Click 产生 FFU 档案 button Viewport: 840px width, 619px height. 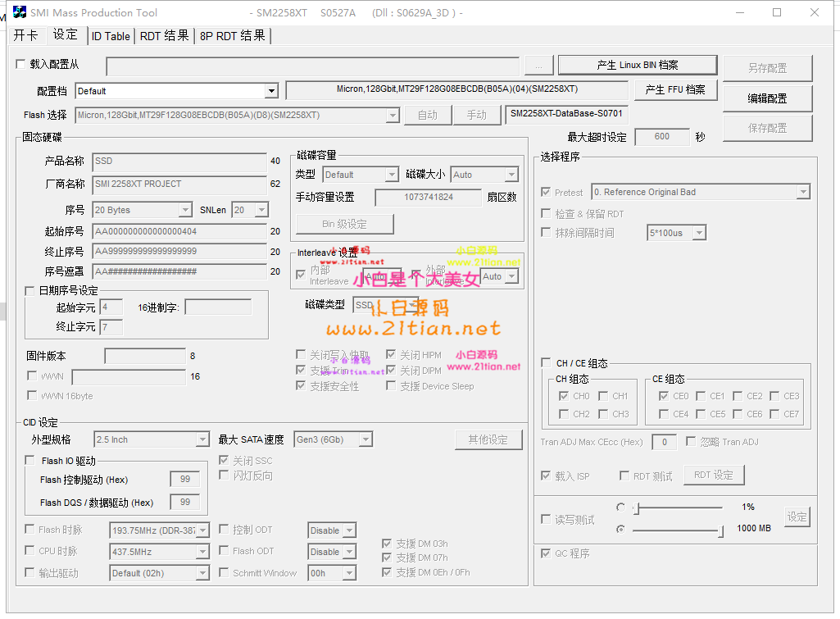point(675,89)
